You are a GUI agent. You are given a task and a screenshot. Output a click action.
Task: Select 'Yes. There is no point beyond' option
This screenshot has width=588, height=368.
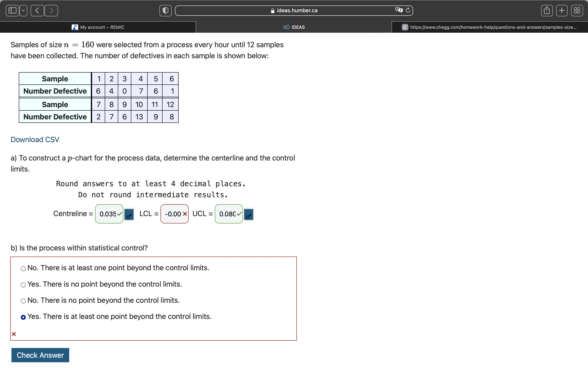[x=23, y=285]
